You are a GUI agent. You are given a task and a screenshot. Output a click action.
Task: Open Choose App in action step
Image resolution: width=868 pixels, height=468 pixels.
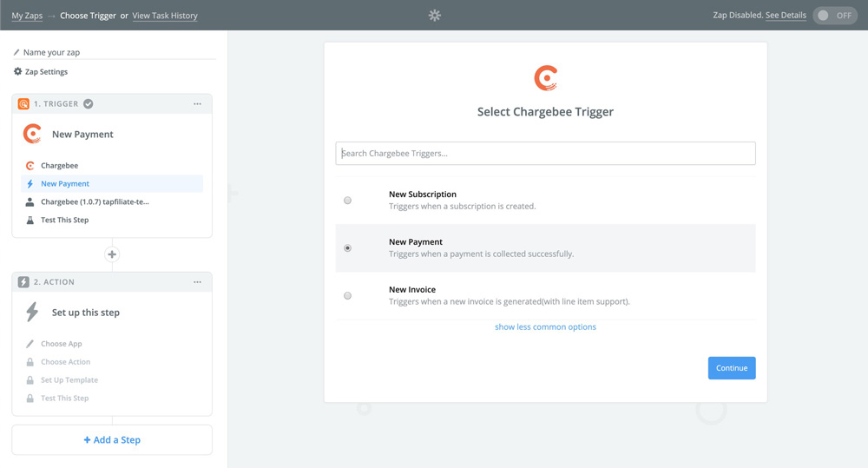click(x=112, y=344)
